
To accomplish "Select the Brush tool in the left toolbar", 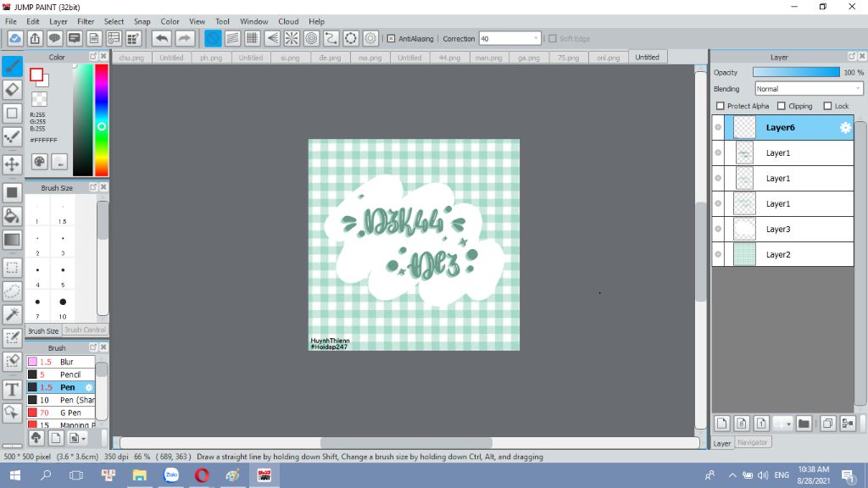I will tap(12, 66).
